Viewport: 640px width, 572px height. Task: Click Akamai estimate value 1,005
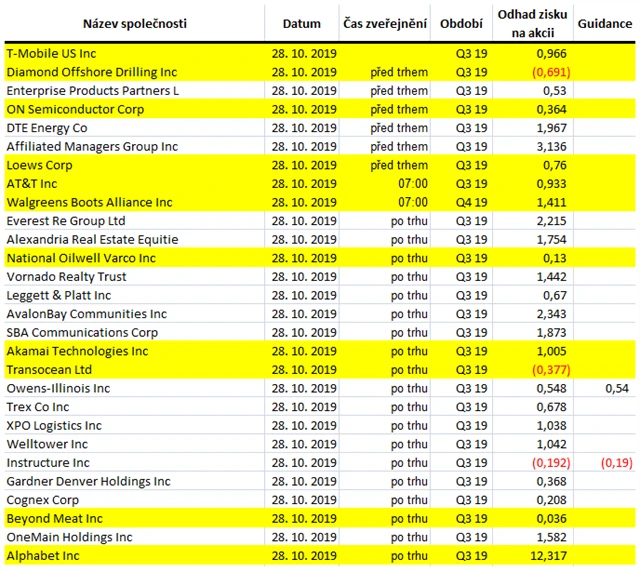[551, 351]
